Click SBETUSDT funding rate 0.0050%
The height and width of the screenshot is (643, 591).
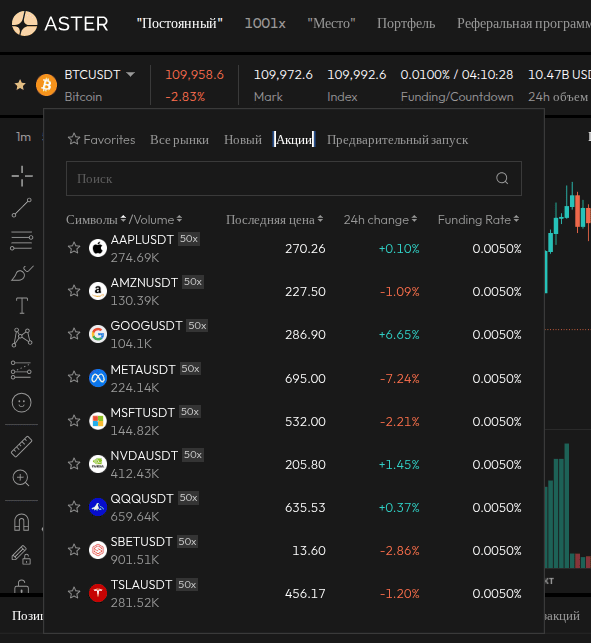pyautogui.click(x=497, y=550)
